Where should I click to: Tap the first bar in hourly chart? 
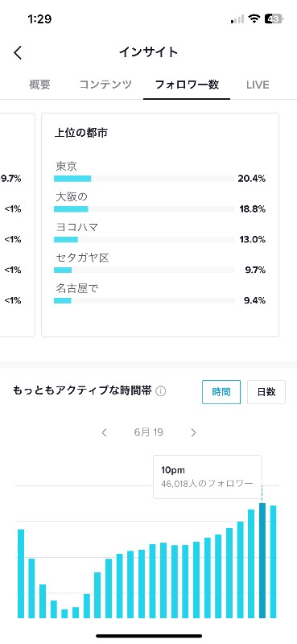tap(21, 574)
